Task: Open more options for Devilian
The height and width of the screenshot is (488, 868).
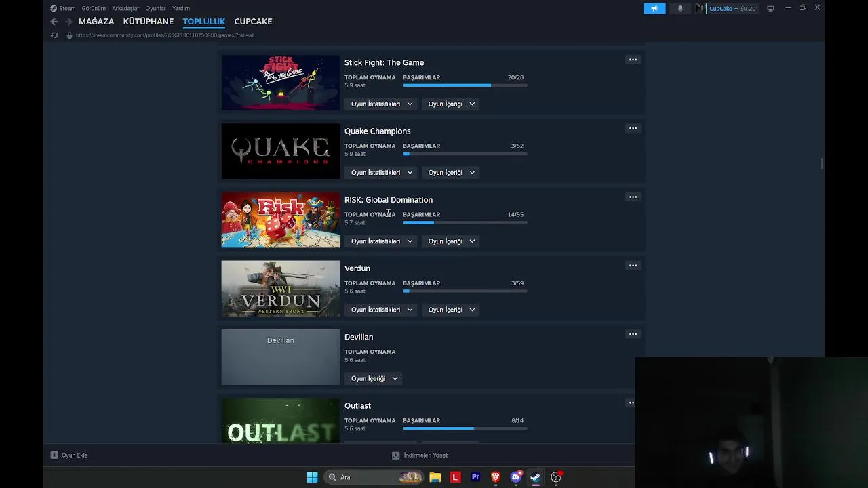Action: (633, 333)
